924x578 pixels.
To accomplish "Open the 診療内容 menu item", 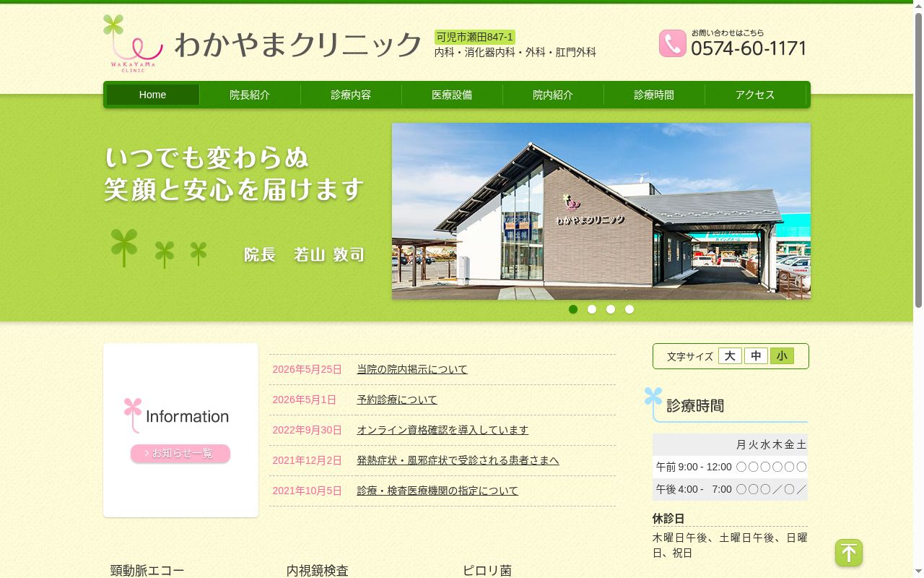I will pyautogui.click(x=351, y=95).
